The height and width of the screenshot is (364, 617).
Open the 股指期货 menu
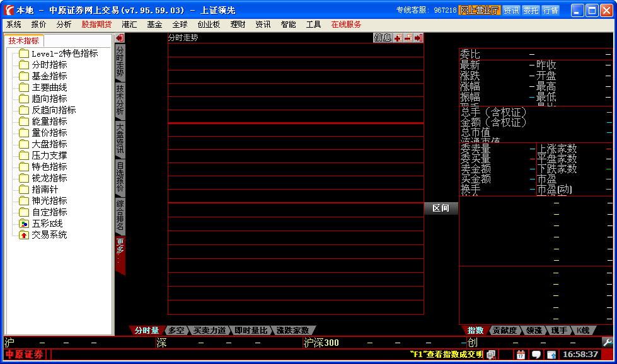97,25
